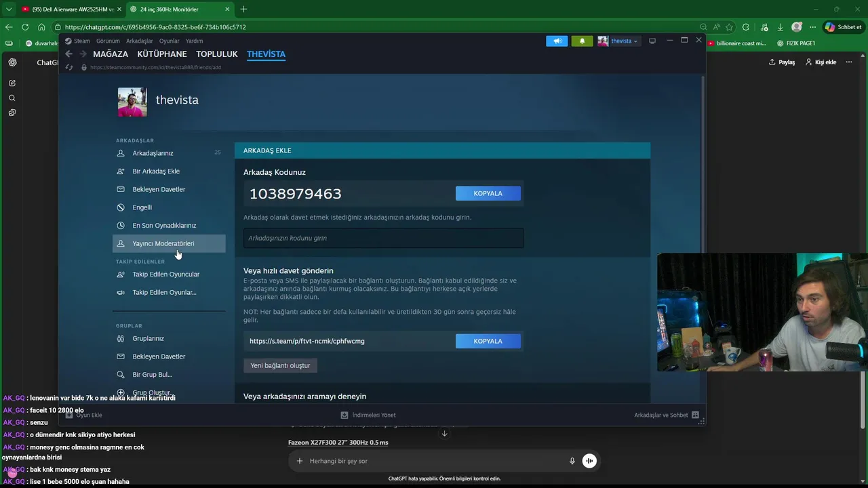Click the Steam back arrow
The height and width of the screenshot is (488, 868).
68,54
